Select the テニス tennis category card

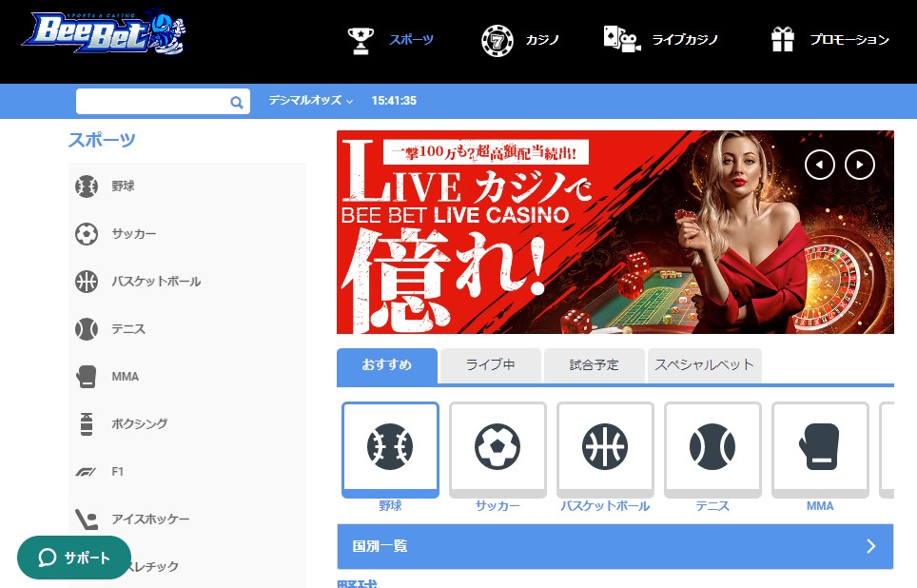pos(712,449)
